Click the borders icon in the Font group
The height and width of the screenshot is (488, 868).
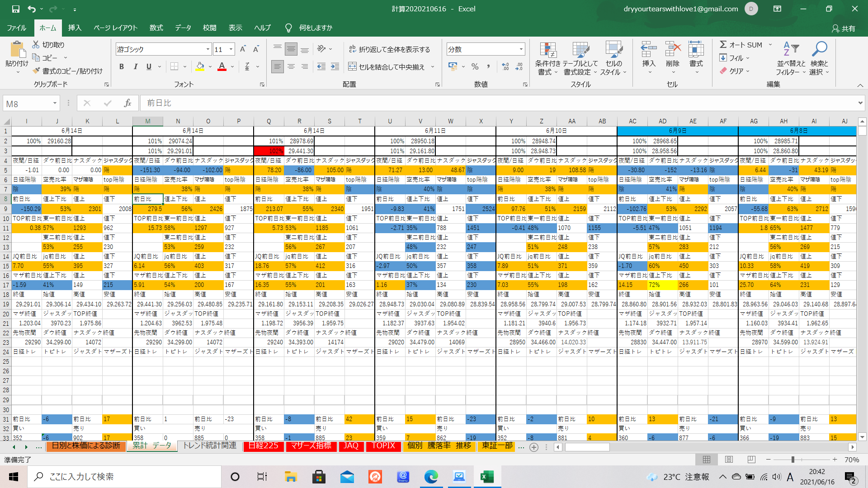[174, 67]
